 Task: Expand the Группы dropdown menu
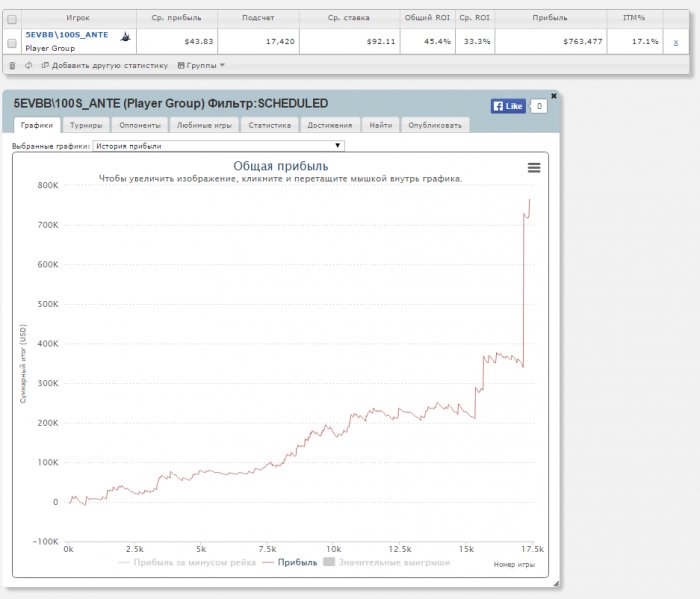tap(201, 65)
